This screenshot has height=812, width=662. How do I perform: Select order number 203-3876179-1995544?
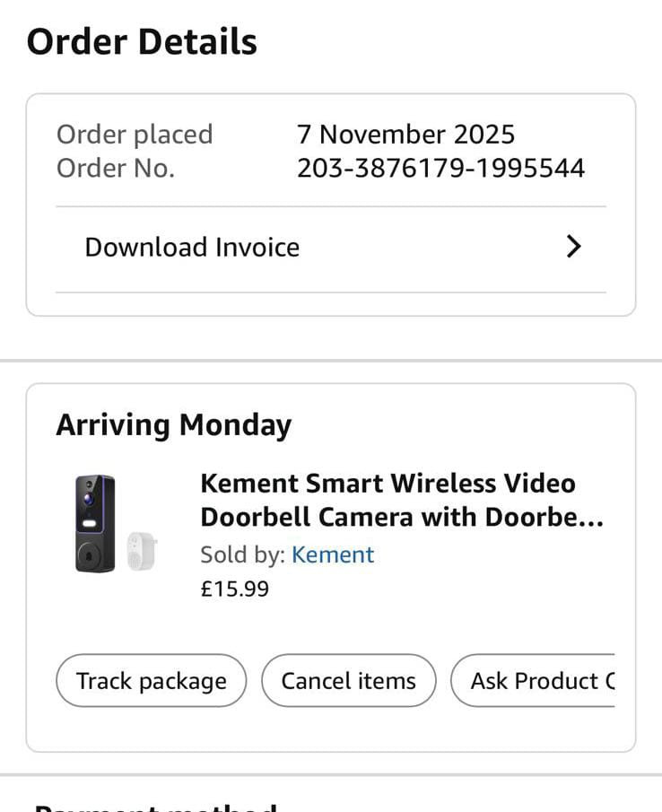440,168
